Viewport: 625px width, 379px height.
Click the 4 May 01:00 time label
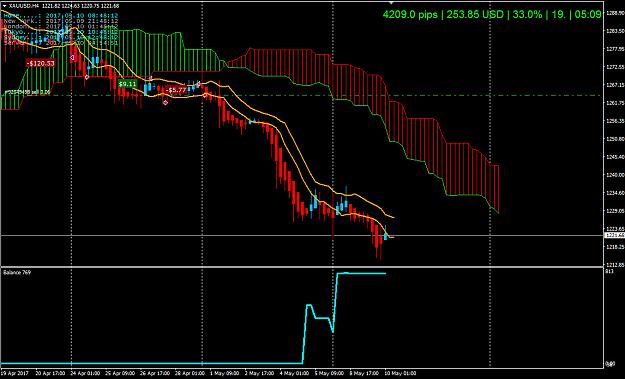click(294, 373)
